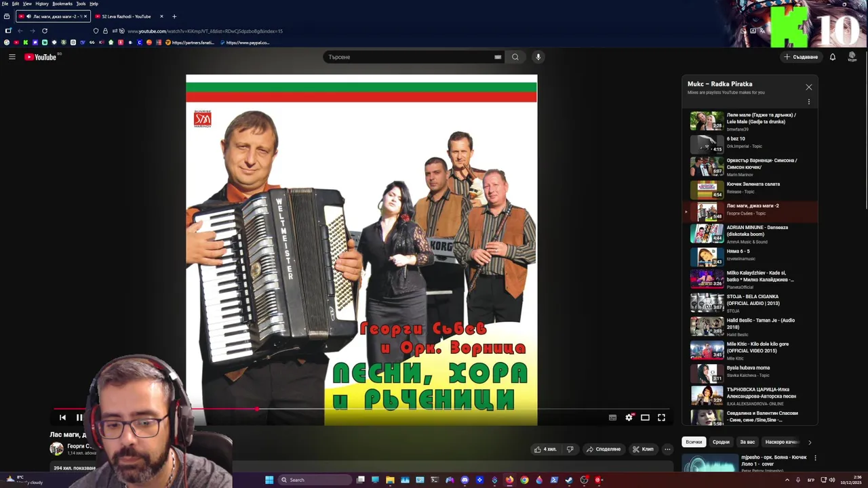This screenshot has width=868, height=488.
Task: Open the YouTube guide hamburger menu
Action: tap(12, 57)
